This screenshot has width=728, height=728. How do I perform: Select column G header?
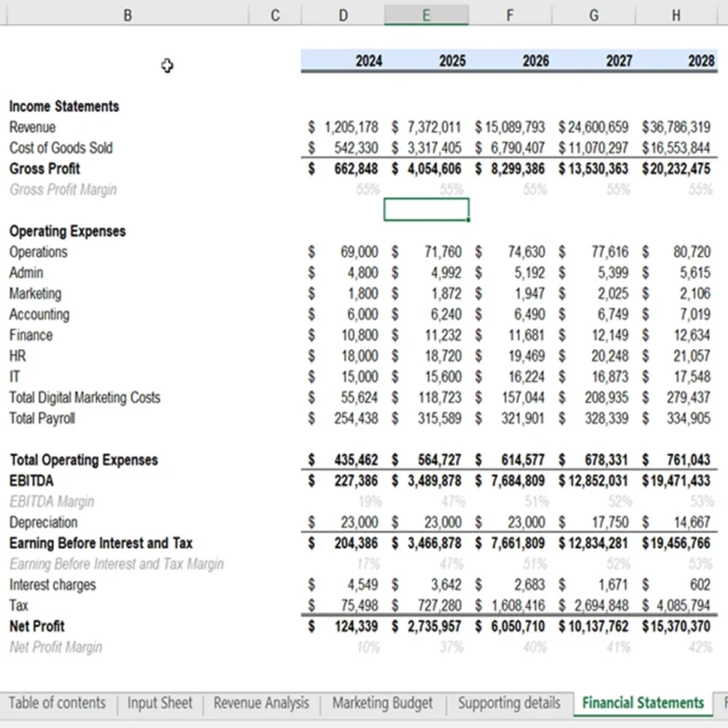(x=594, y=15)
